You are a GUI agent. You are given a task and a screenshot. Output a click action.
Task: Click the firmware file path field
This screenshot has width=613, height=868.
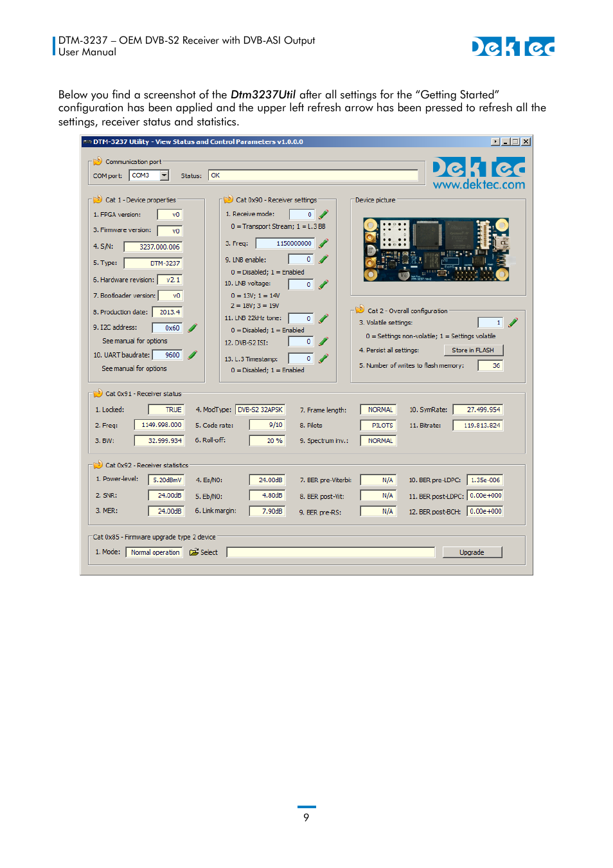tap(331, 552)
